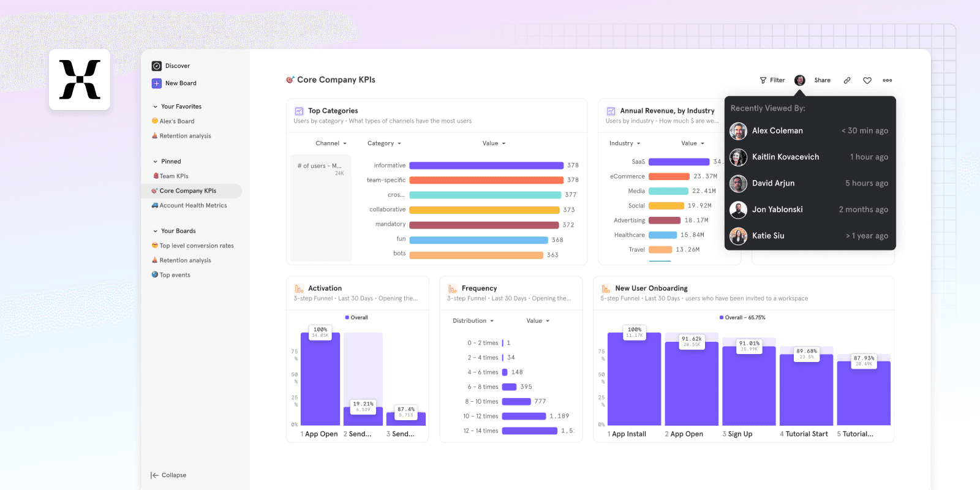Click the viewer avatar beside Share
Viewport: 980px width, 490px height.
click(800, 80)
